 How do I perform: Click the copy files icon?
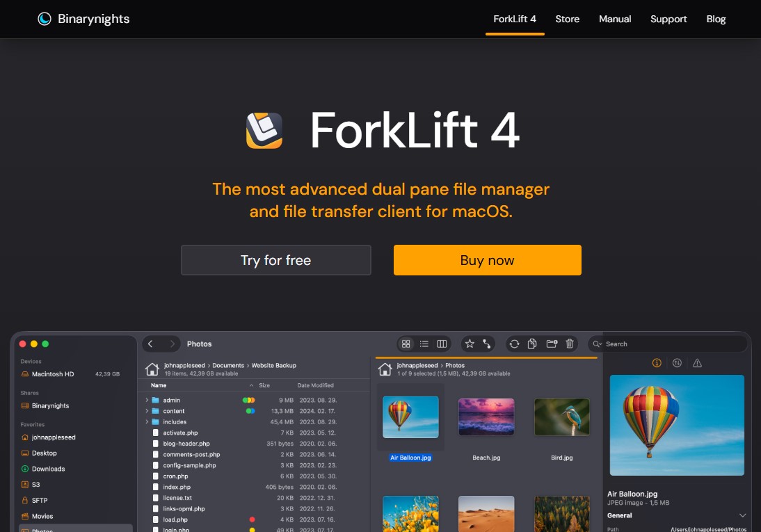click(532, 344)
